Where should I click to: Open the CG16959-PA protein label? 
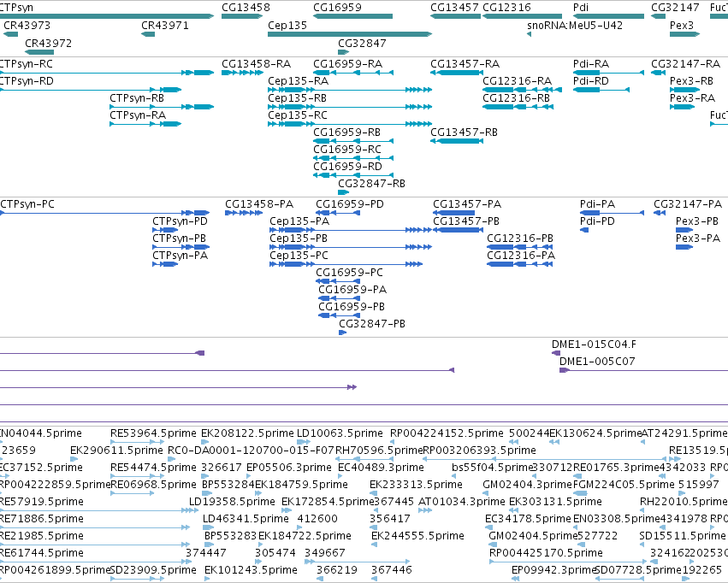352,291
